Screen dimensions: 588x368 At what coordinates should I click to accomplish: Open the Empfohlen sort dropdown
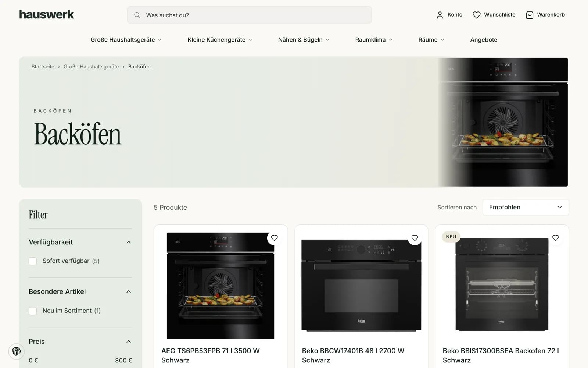click(x=526, y=207)
